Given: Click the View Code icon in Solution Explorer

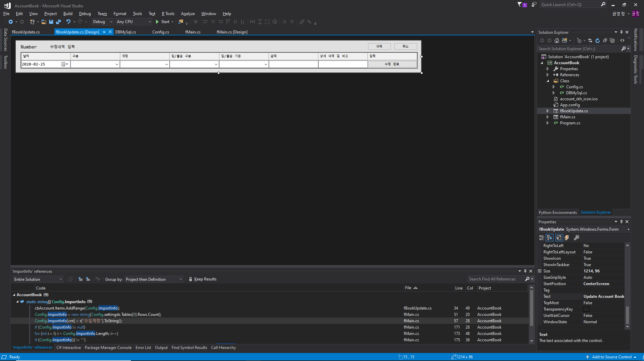Looking at the screenshot, I should coord(622,40).
